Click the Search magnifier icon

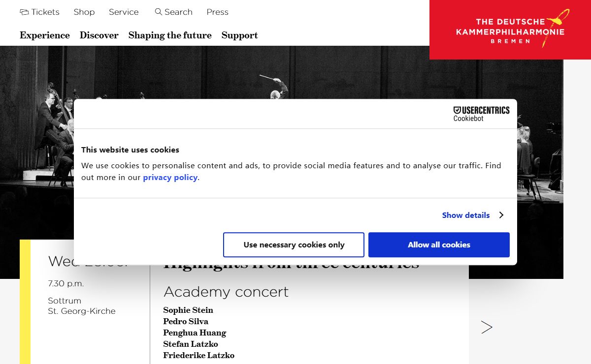[x=158, y=12]
